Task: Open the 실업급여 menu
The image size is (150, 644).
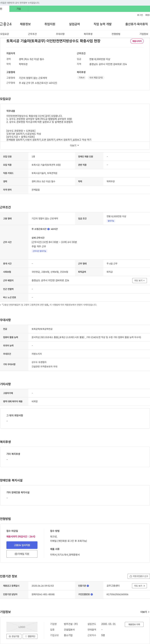Action: pos(74,24)
